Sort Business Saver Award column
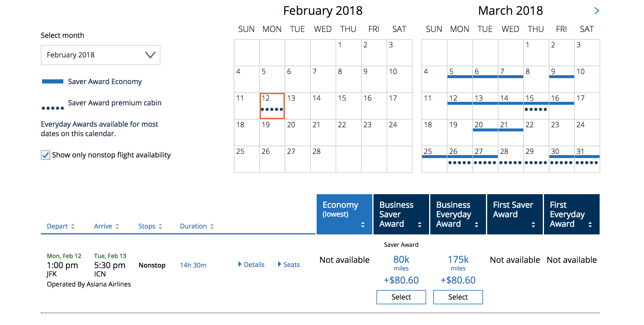The width and height of the screenshot is (644, 325). click(420, 225)
